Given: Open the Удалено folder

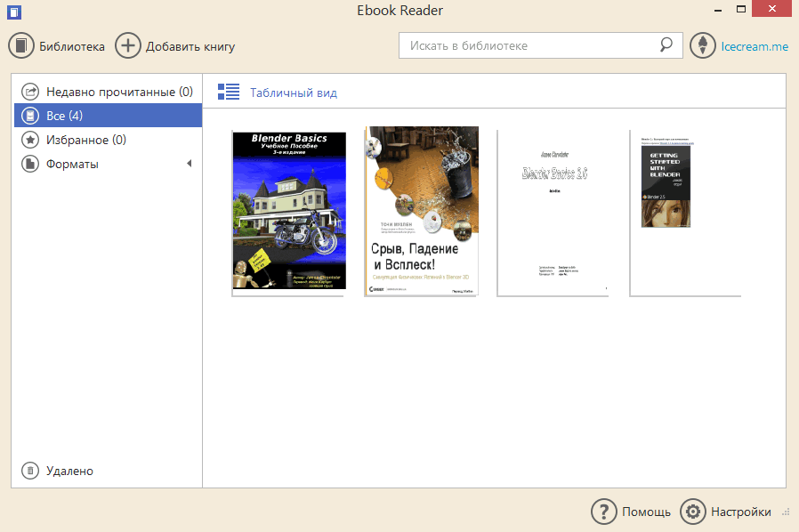Looking at the screenshot, I should coord(69,471).
